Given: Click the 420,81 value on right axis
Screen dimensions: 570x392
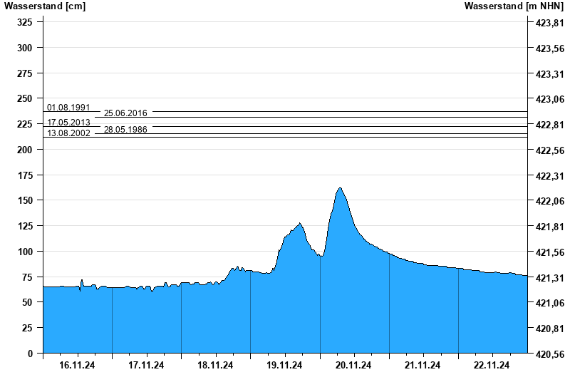Looking at the screenshot, I should point(550,329).
